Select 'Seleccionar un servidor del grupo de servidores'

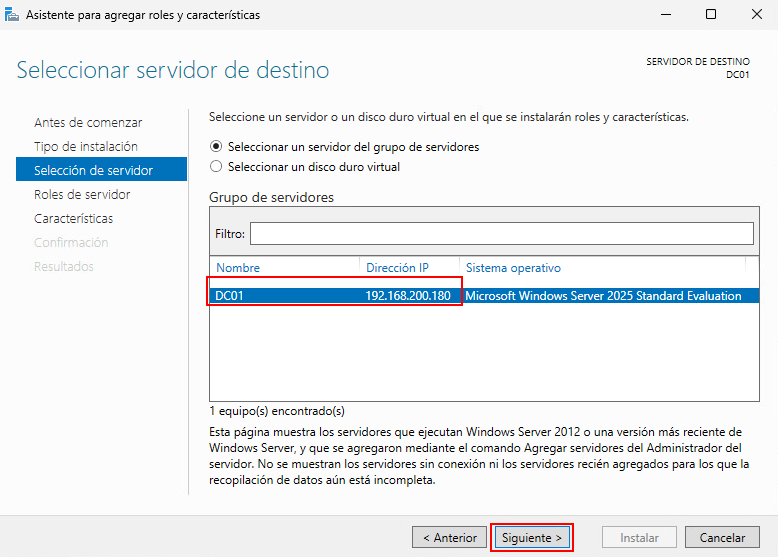217,146
